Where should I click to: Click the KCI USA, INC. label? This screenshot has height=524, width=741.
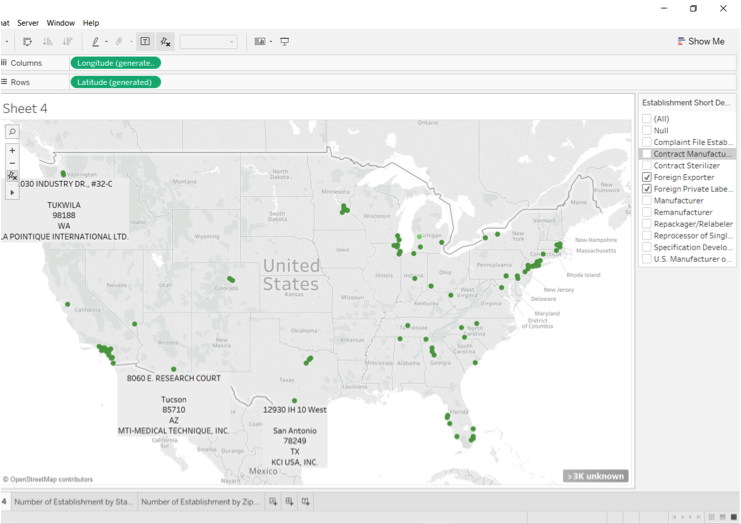[294, 462]
